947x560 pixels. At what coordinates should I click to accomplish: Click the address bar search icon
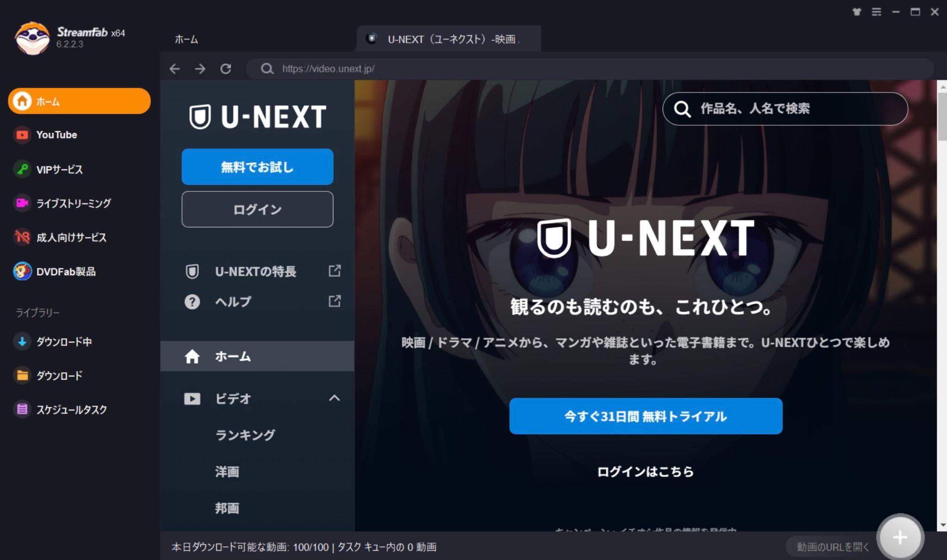point(267,69)
